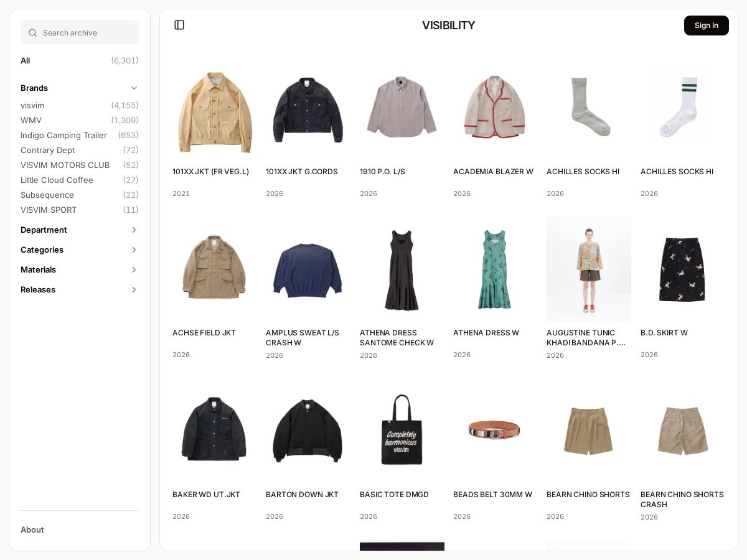The image size is (747, 560).
Task: Open the black ATHENA DRESS SANTOME thumbnail
Action: (x=402, y=269)
